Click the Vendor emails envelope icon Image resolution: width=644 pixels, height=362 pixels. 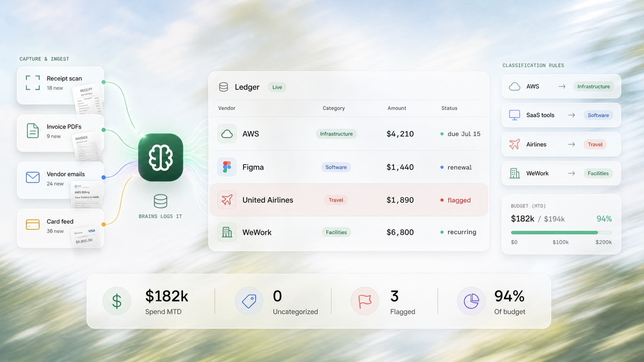33,177
